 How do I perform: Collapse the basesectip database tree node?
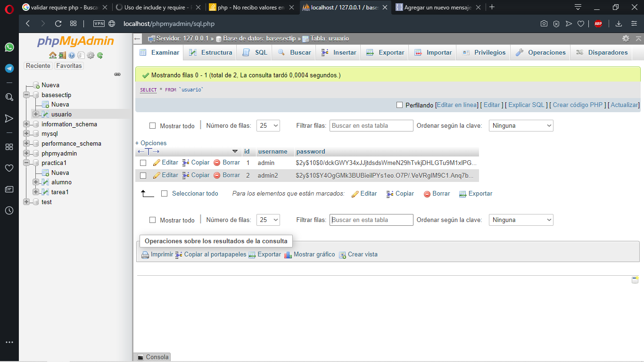(x=26, y=95)
